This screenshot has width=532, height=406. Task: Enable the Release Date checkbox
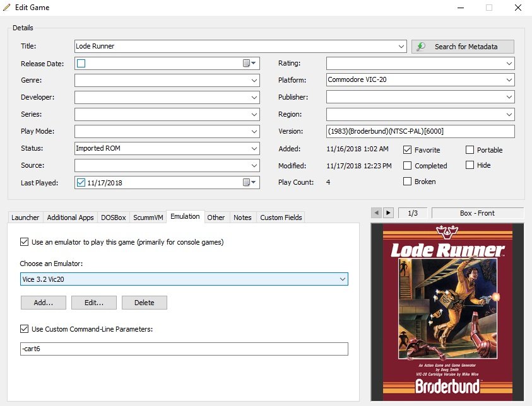81,64
